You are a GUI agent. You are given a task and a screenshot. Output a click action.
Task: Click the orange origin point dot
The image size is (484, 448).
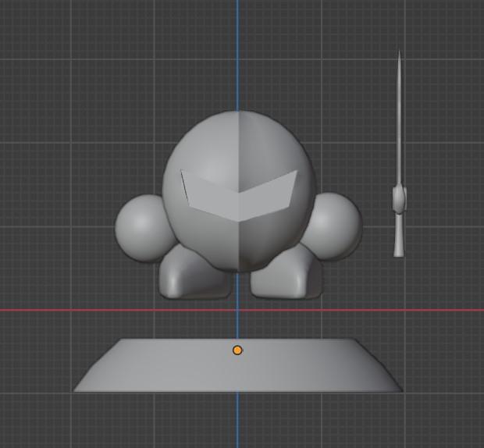click(x=237, y=350)
